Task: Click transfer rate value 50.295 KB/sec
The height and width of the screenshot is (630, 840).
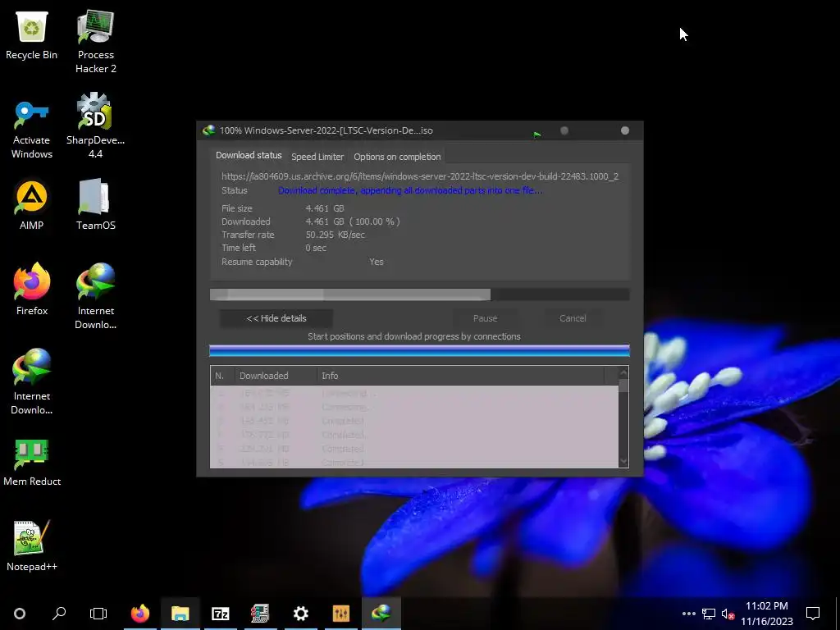Action: tap(336, 235)
